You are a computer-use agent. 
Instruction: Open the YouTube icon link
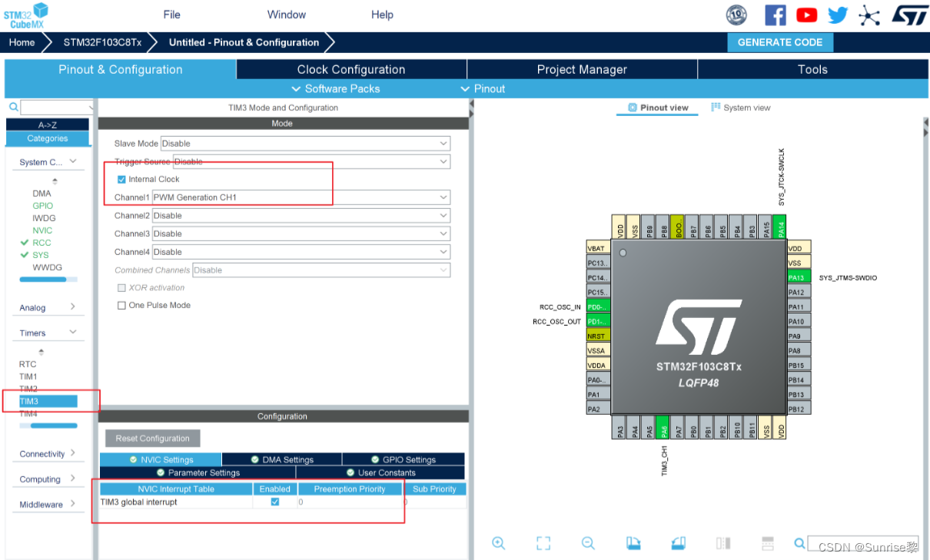pos(806,15)
